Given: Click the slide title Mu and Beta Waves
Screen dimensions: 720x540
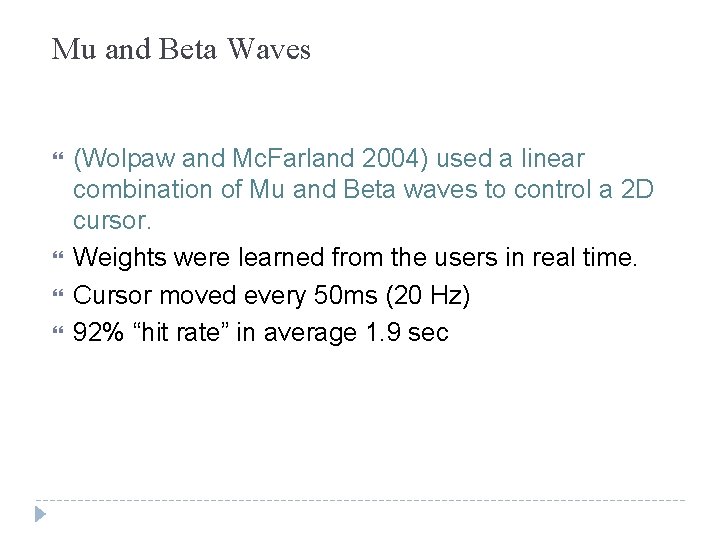Looking at the screenshot, I should coord(181,49).
